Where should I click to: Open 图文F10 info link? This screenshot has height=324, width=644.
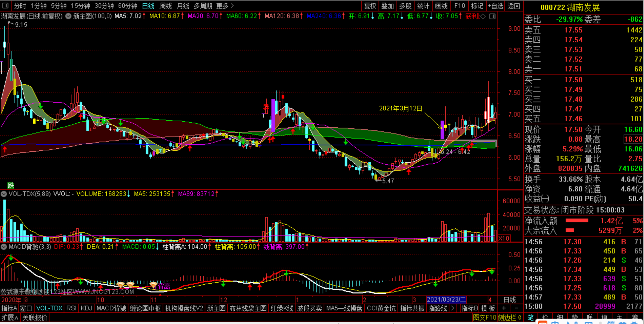[x=485, y=318]
